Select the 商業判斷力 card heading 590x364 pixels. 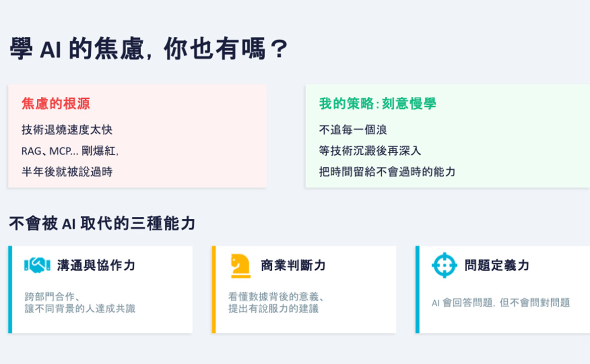pos(293,266)
